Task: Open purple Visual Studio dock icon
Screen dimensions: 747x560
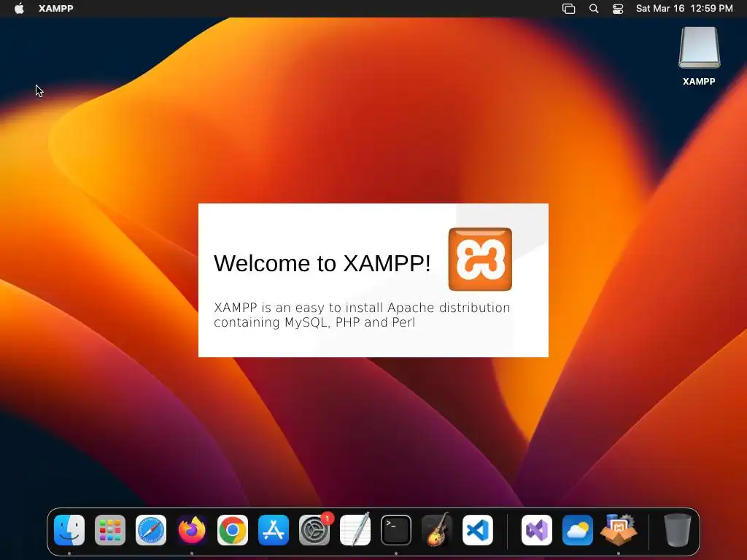Action: [x=537, y=530]
